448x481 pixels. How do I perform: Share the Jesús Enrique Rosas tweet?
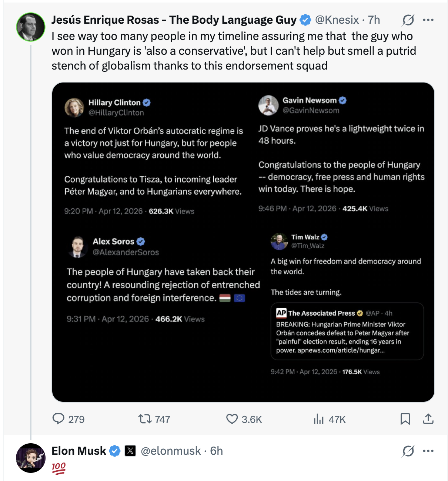click(428, 419)
